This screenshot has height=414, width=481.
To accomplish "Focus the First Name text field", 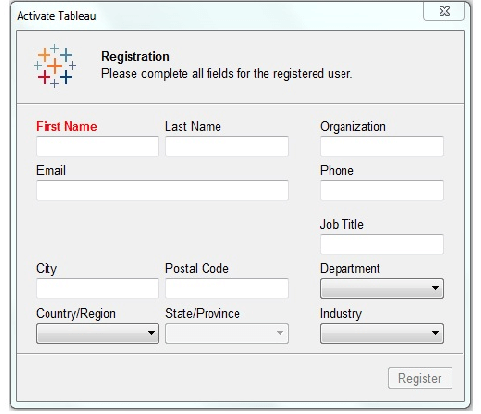I will tap(97, 146).
